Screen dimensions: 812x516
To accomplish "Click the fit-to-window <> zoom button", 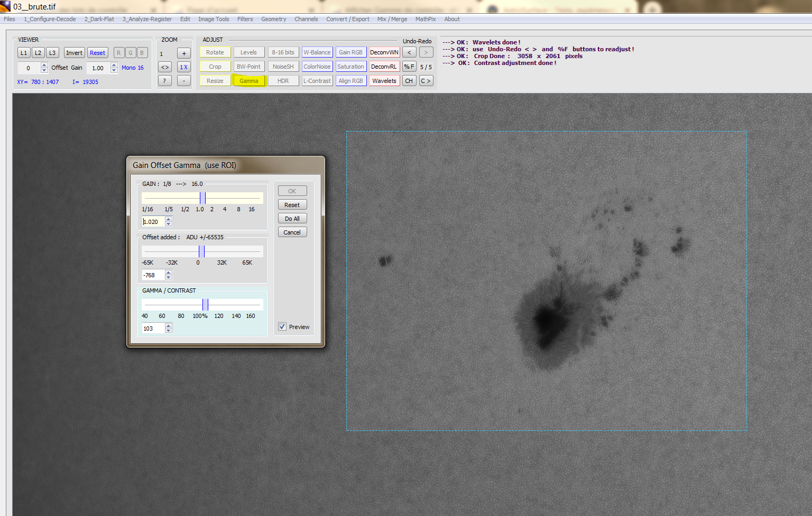I will tap(165, 67).
